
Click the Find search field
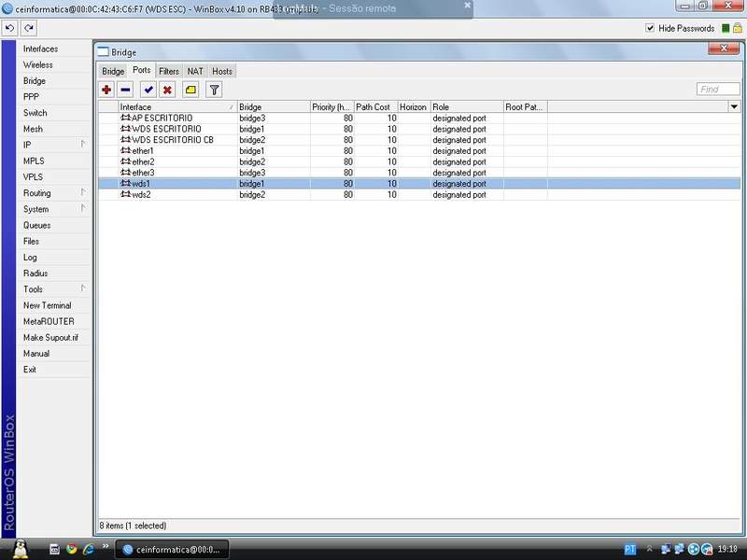point(718,90)
